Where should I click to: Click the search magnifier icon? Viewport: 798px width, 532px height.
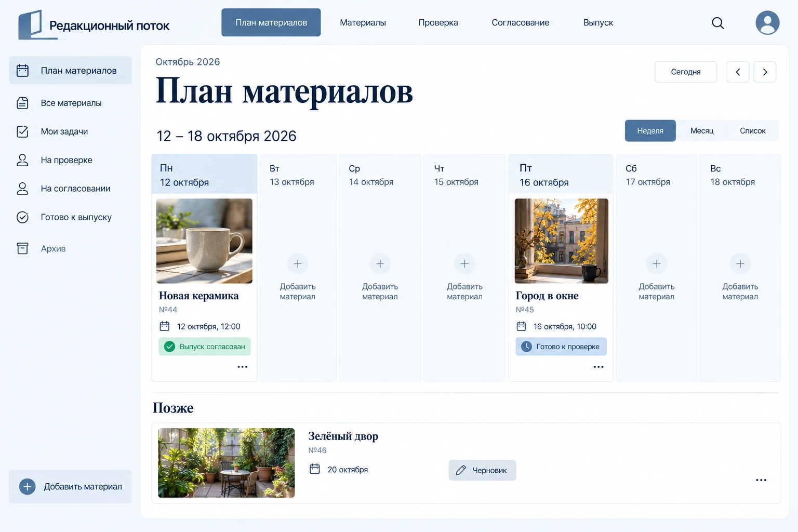tap(717, 23)
